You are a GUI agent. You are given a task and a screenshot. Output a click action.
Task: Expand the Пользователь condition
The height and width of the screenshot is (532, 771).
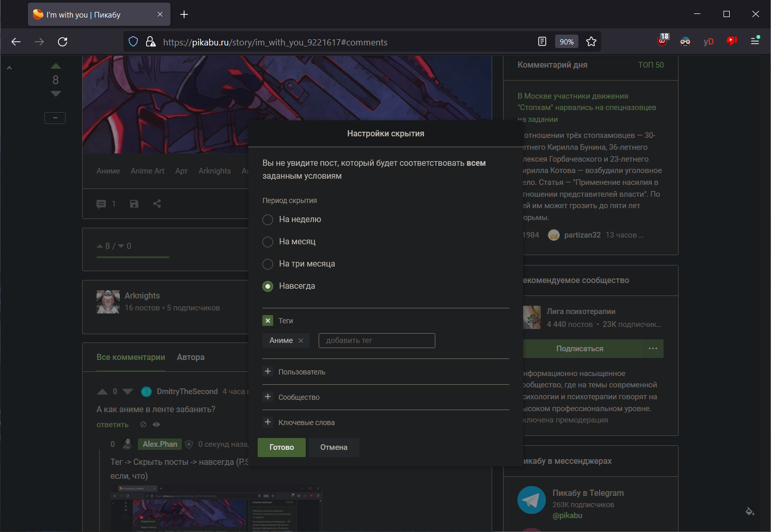(268, 371)
